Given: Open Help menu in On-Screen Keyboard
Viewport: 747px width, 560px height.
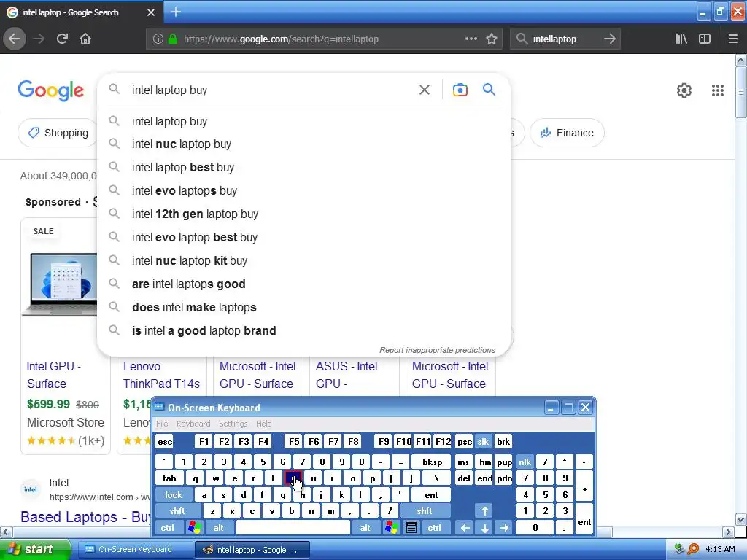Looking at the screenshot, I should (x=263, y=424).
